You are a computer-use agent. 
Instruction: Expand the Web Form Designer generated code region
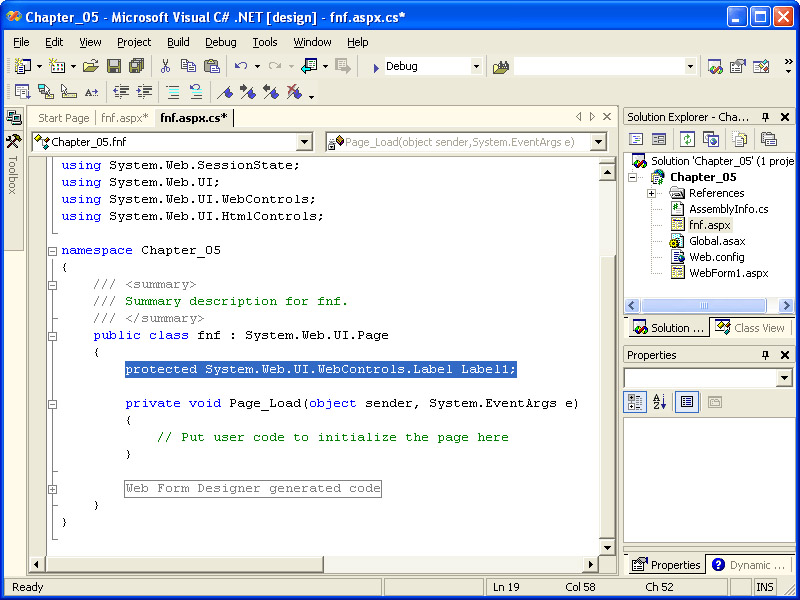pos(51,489)
